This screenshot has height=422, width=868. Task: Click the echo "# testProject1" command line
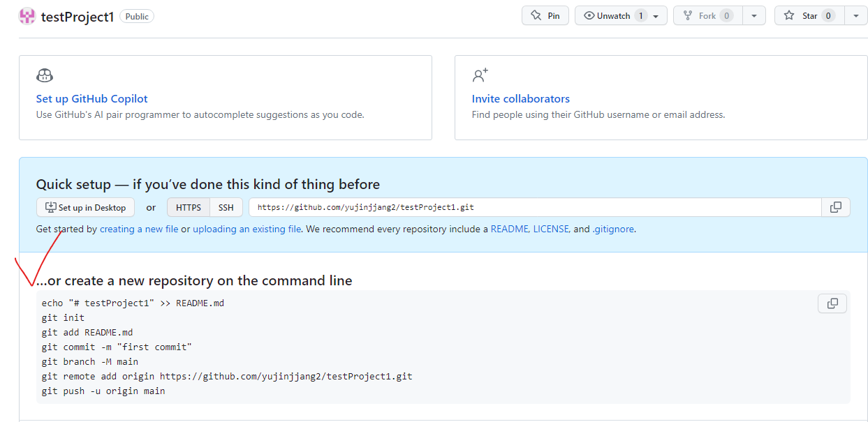pos(133,303)
